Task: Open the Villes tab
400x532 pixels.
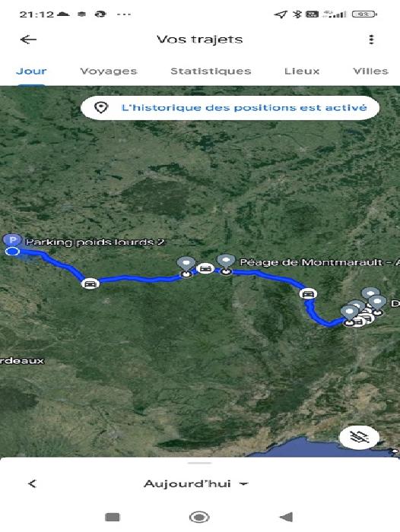Action: point(370,71)
